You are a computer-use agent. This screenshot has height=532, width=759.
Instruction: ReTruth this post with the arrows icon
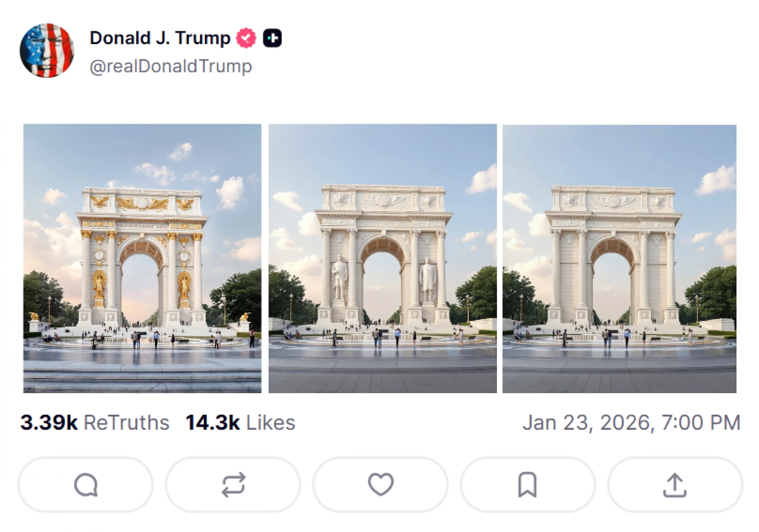coord(233,485)
